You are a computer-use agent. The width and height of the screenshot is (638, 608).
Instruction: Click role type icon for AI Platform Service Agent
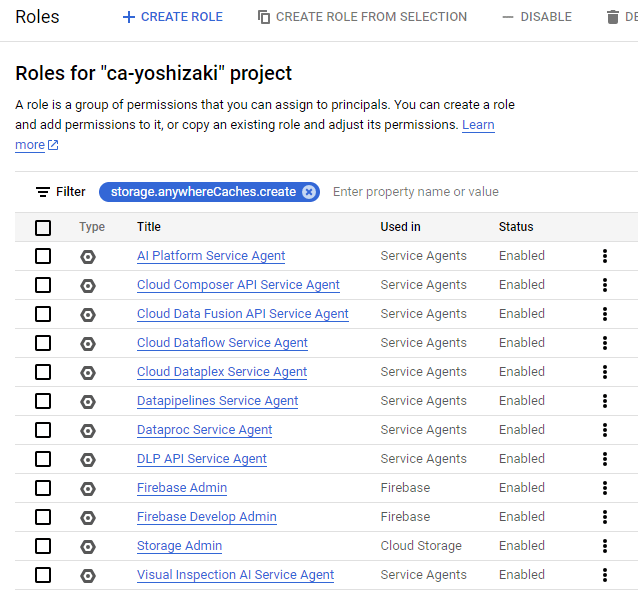coord(88,257)
